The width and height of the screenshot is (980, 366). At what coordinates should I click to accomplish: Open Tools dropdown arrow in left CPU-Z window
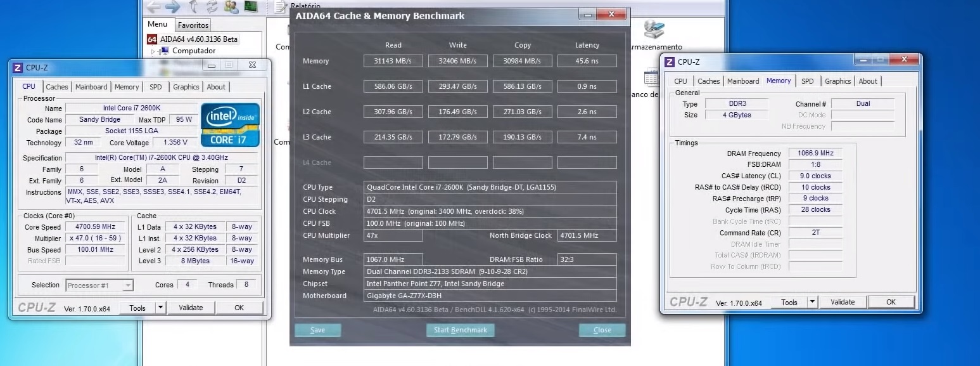[160, 308]
